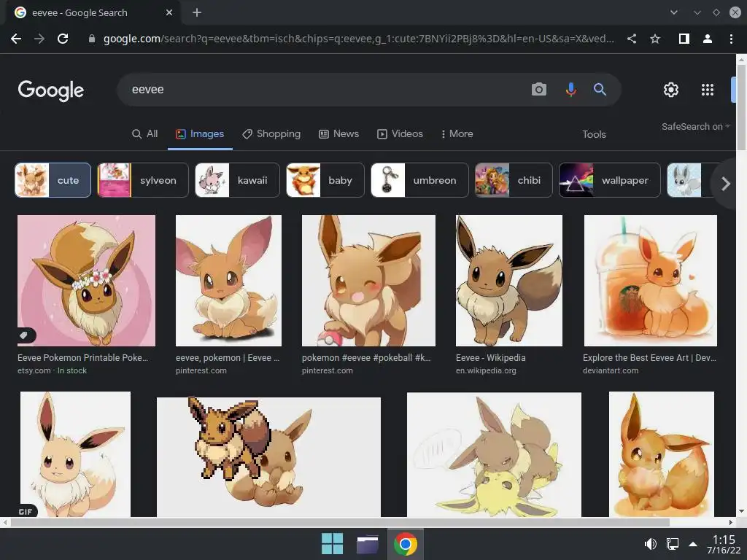The height and width of the screenshot is (560, 747).
Task: Open the SafeSearch on dropdown
Action: (x=695, y=127)
